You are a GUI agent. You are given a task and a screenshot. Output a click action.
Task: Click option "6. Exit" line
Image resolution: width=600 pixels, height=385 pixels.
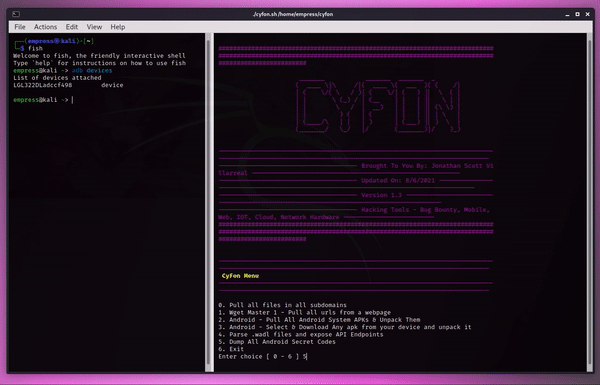coord(231,349)
